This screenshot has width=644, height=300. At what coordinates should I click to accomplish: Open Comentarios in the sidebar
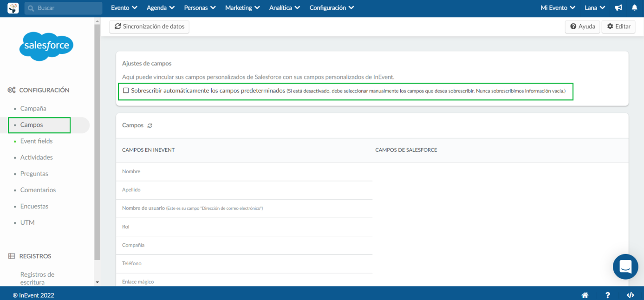[x=38, y=190]
